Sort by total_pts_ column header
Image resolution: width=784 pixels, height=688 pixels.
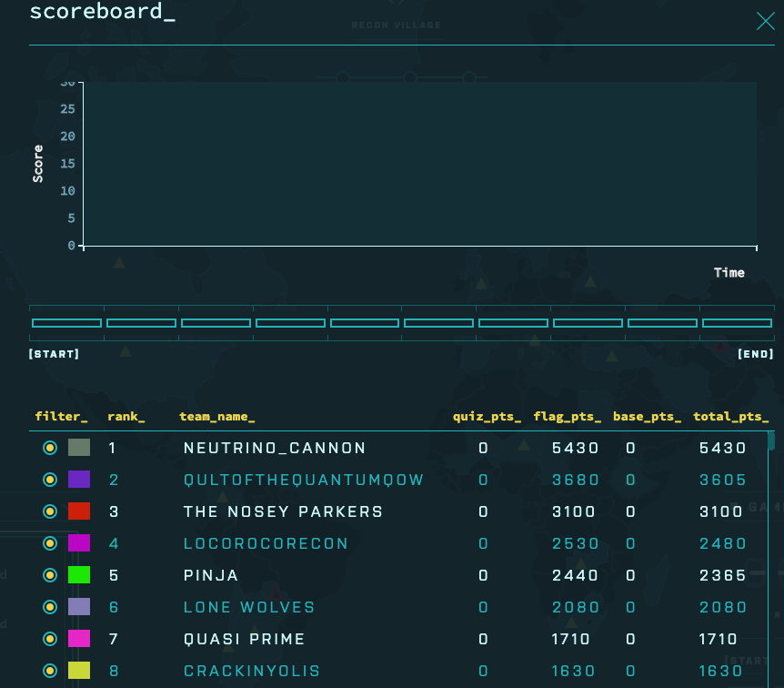pos(730,417)
